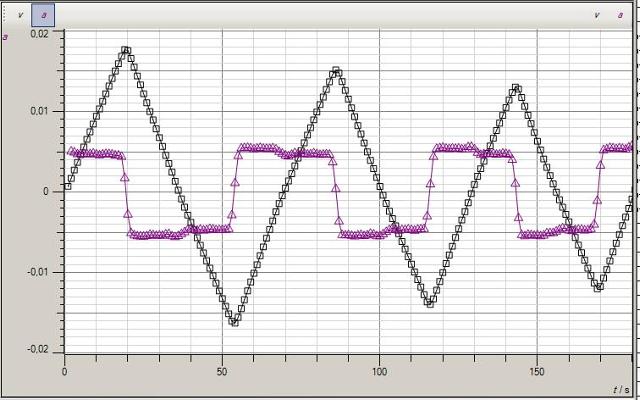Click the 150 tick label on the time axis

(537, 371)
